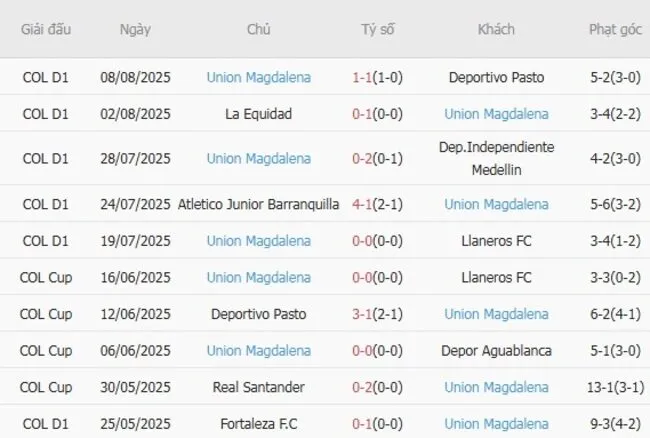Click the 'Giải đấu' column header

pos(46,29)
